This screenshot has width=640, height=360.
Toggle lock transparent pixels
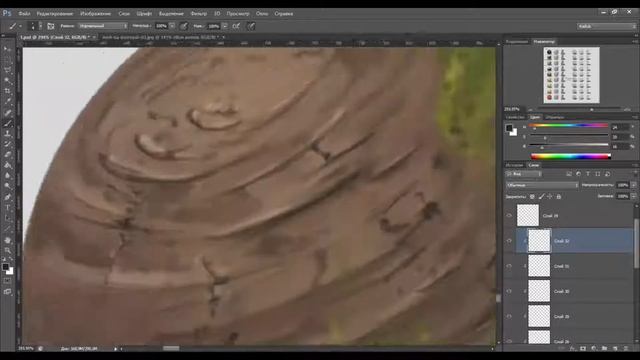pos(532,197)
